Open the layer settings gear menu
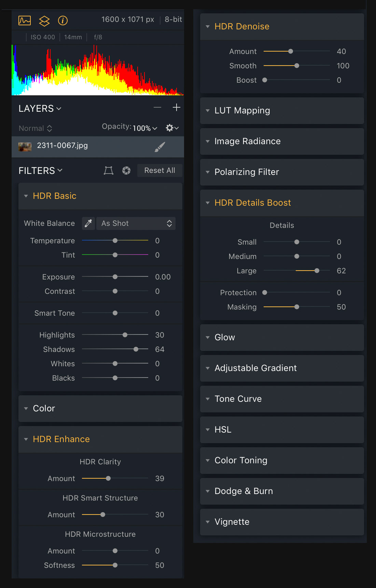Viewport: 376px width, 588px height. click(172, 128)
